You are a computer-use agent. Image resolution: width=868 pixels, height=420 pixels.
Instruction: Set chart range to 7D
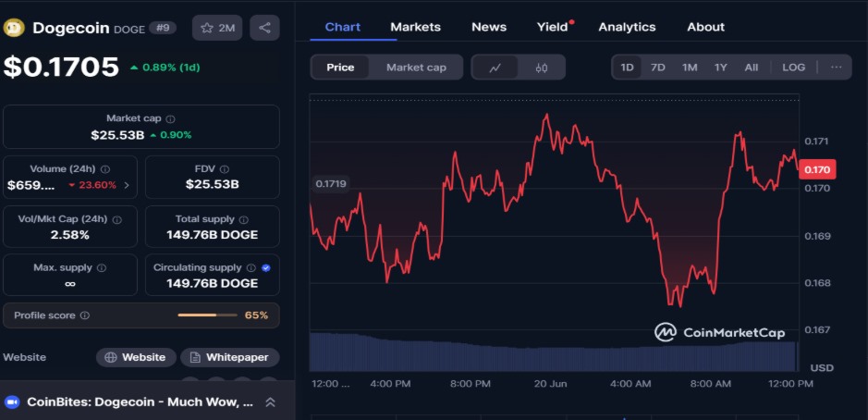click(x=657, y=68)
